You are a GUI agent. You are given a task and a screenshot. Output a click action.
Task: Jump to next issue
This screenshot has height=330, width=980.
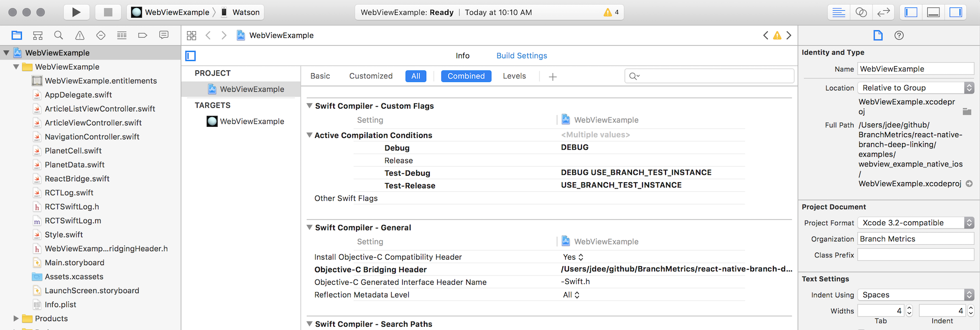(x=789, y=35)
